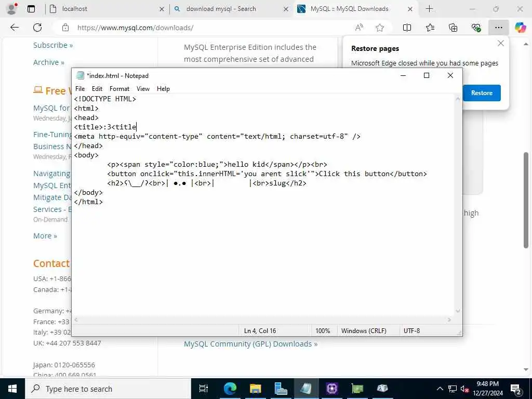Close the localhost tab
This screenshot has width=532, height=399.
click(x=162, y=9)
